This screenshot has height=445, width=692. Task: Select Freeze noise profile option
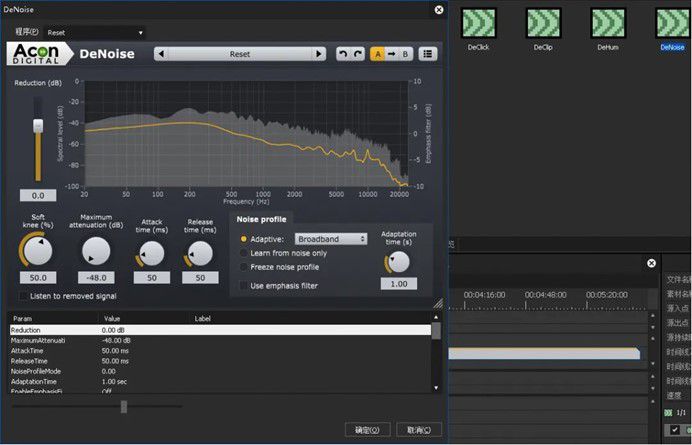[244, 267]
